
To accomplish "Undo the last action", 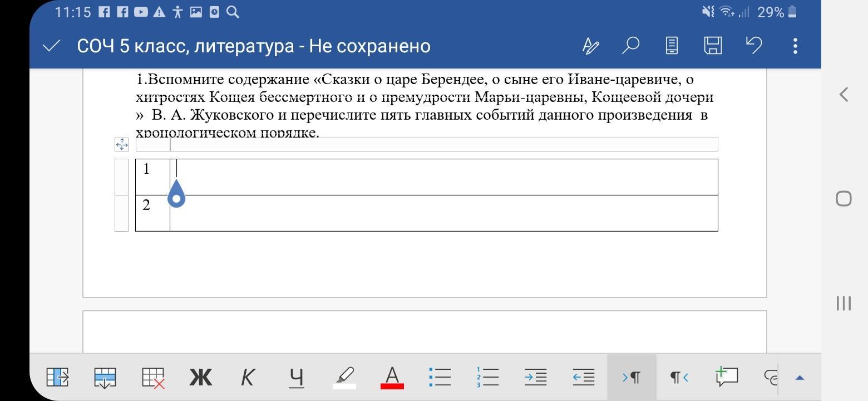I will [753, 46].
